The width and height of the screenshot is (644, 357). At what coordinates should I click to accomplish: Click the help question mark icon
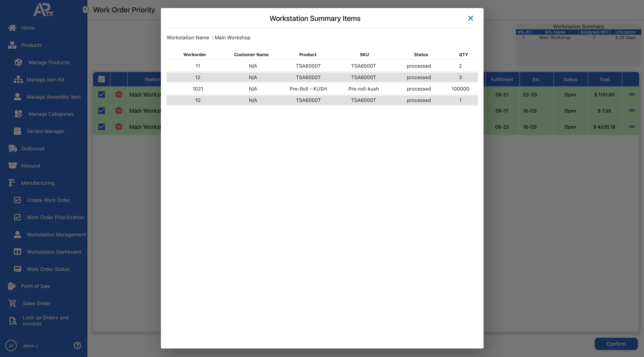coord(77,345)
